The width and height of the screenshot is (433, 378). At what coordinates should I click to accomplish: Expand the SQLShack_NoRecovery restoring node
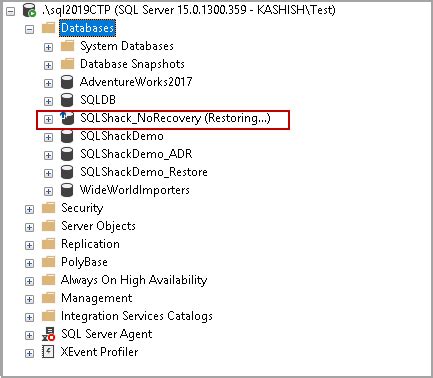click(x=48, y=119)
